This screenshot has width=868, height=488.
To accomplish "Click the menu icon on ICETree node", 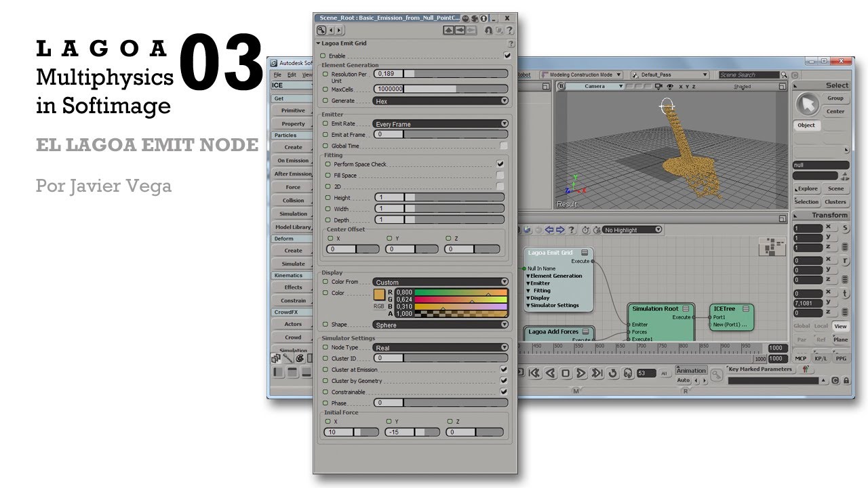I will pos(745,308).
